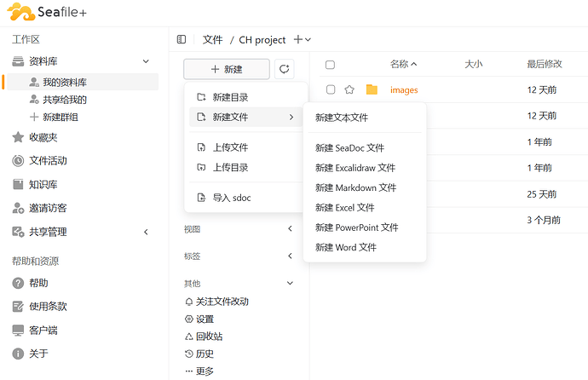This screenshot has width=588, height=380.
Task: Click the 历史 history icon
Action: coord(189,354)
